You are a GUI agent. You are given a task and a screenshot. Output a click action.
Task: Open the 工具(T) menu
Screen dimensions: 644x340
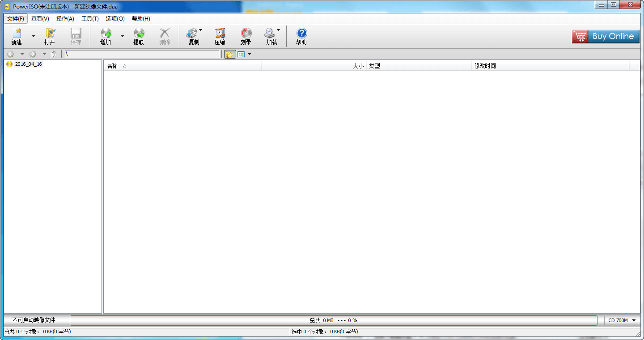point(90,19)
